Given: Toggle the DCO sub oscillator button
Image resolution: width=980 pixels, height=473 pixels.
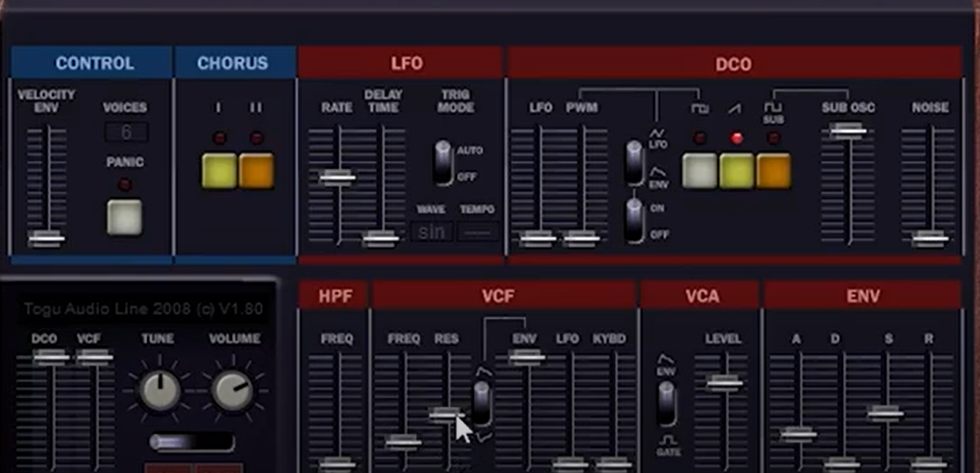Looking at the screenshot, I should pos(773,171).
